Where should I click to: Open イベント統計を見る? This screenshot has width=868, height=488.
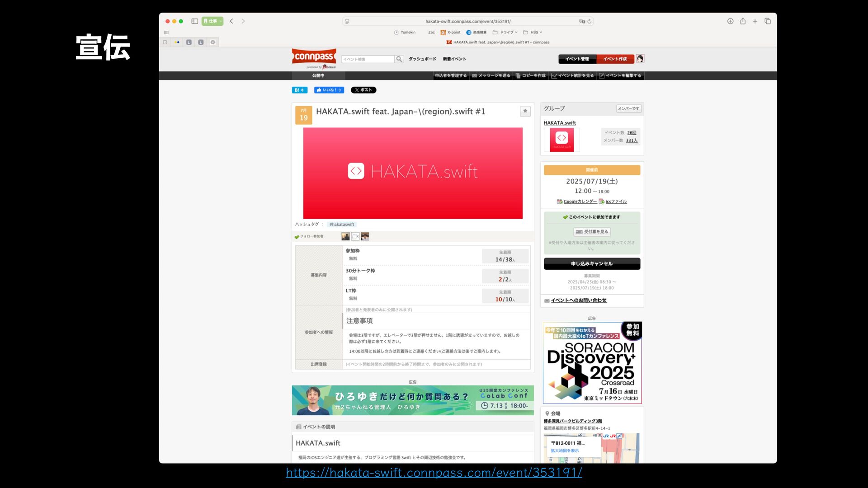(572, 76)
